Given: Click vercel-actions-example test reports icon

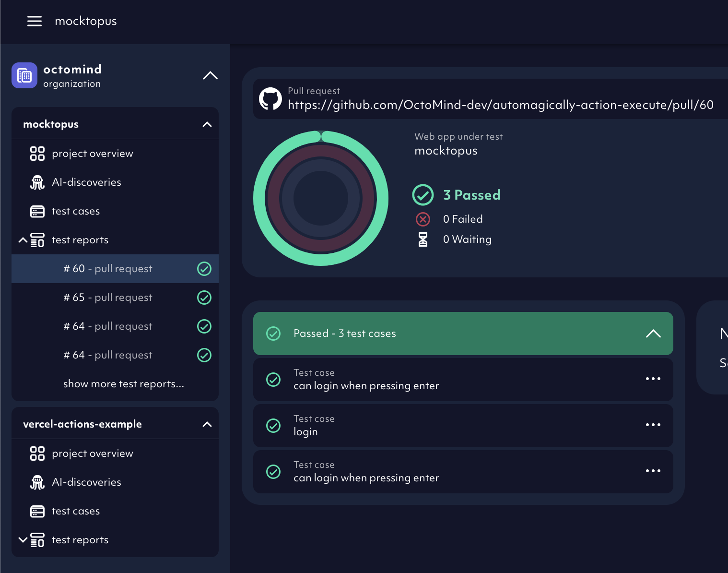Looking at the screenshot, I should 37,540.
